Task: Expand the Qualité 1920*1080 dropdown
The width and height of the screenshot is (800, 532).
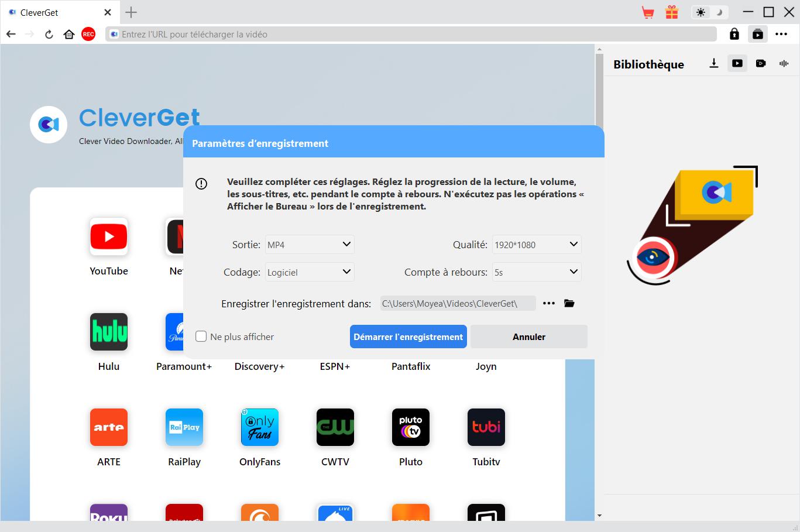Action: pos(537,245)
